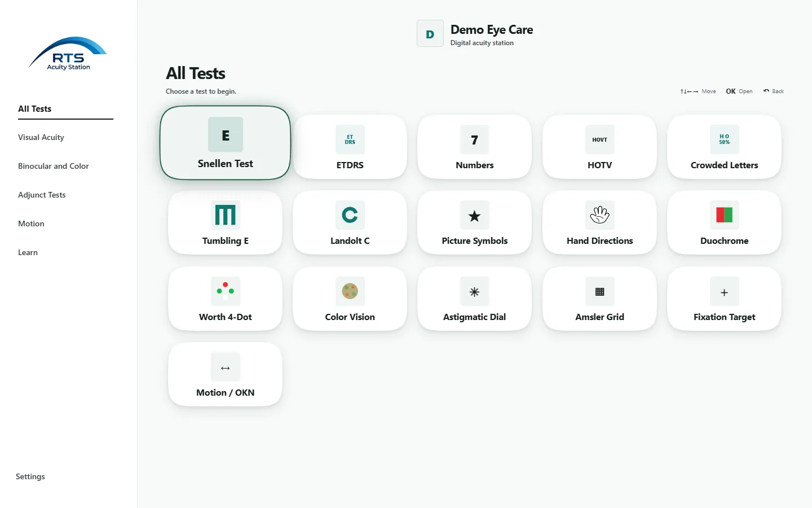Open the Worth 4-Dot dots icon
812x508 pixels.
coord(226,291)
